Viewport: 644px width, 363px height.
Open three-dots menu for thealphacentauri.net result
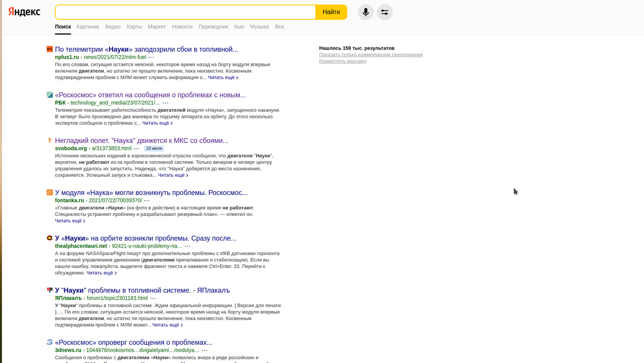point(188,246)
